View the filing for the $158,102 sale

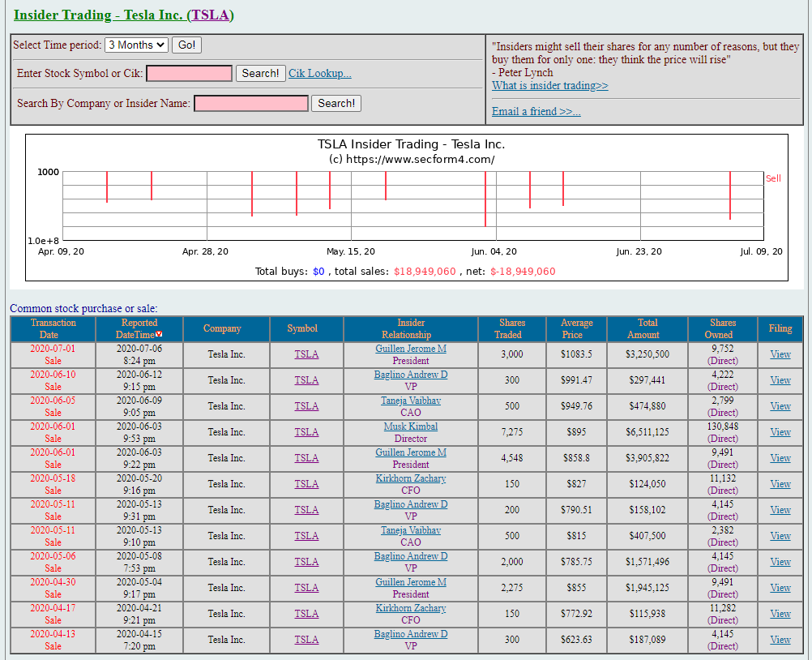780,510
